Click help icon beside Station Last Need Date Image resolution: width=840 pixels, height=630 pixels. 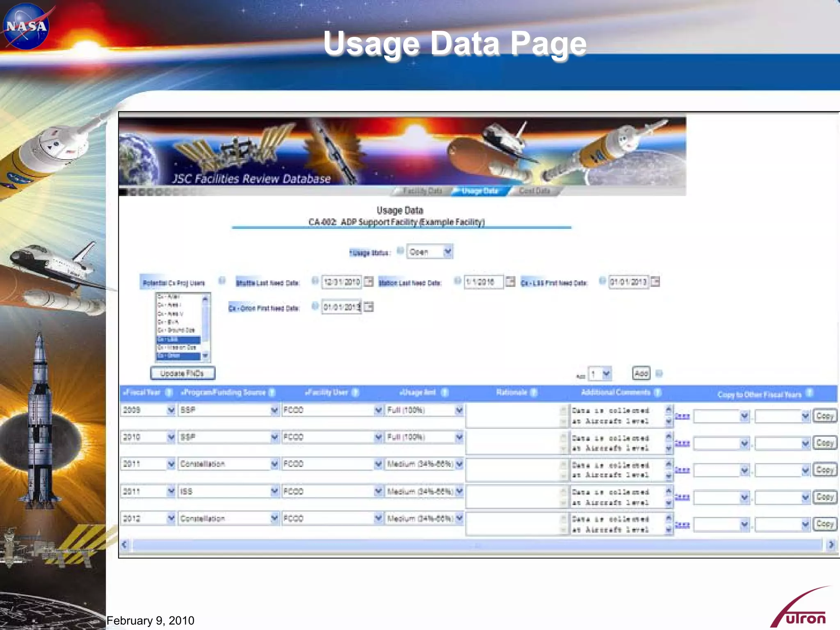tap(457, 281)
